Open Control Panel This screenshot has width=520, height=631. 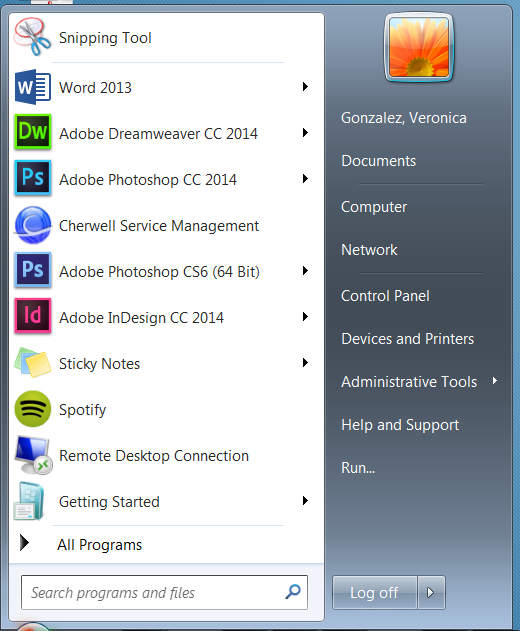point(385,296)
